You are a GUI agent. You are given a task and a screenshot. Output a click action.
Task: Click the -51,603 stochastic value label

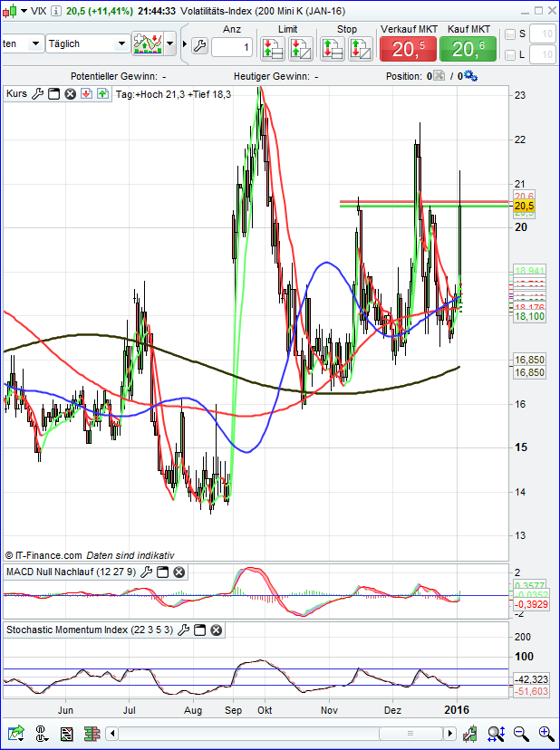point(531,691)
